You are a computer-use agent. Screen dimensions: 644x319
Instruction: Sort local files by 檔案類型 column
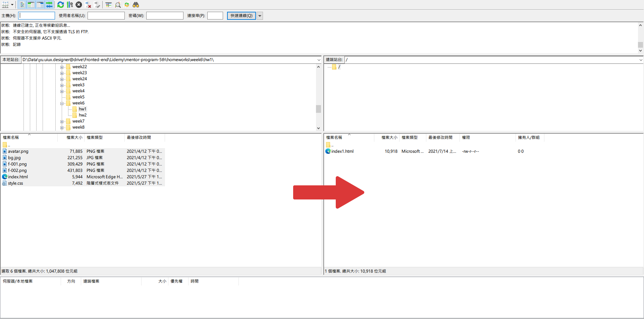pyautogui.click(x=104, y=137)
